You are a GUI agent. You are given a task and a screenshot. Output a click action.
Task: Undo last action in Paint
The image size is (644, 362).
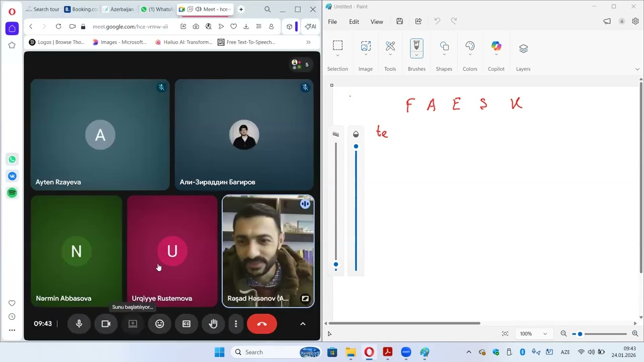point(437,21)
